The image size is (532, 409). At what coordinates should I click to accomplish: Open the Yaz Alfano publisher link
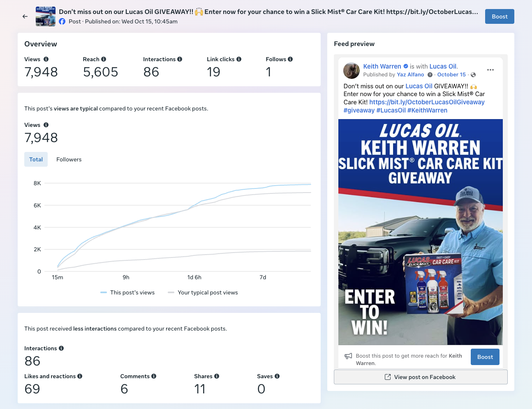click(410, 75)
